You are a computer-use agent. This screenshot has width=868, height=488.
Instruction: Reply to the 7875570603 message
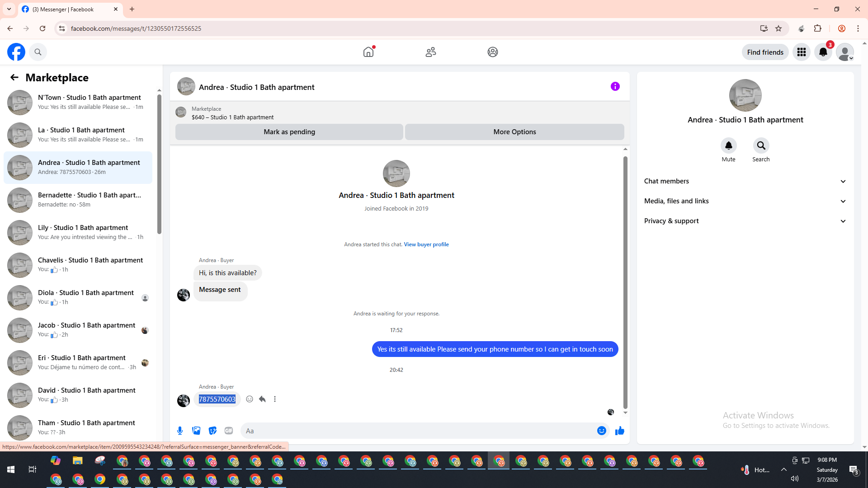(262, 399)
